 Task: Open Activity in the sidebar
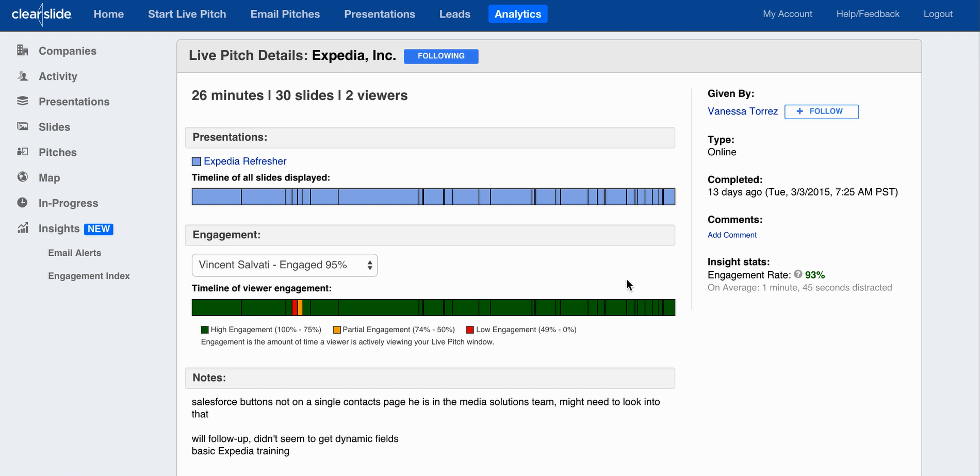coord(58,76)
